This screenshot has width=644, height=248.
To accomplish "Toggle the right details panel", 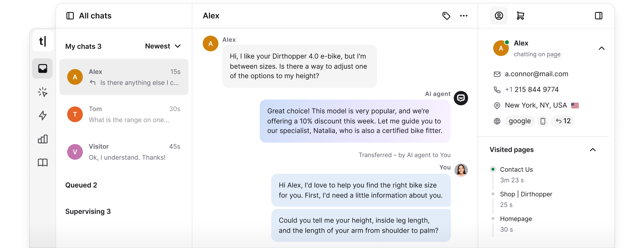I will [599, 16].
